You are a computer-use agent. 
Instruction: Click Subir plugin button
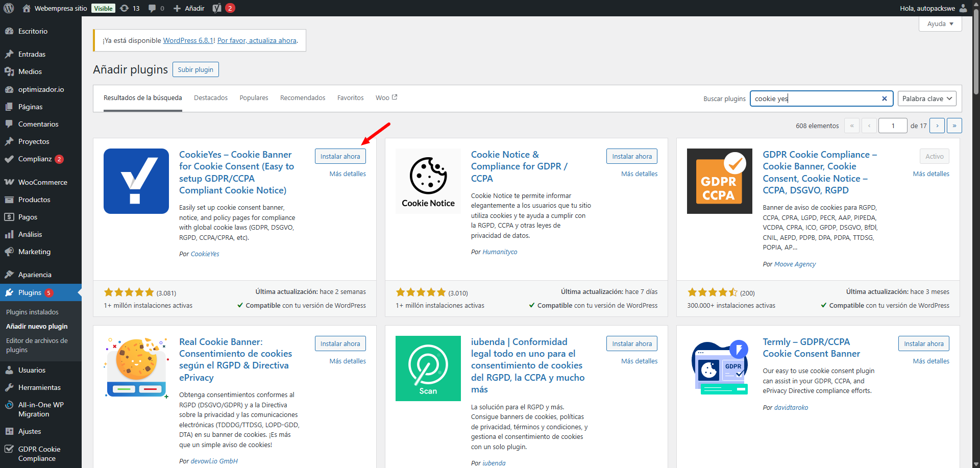pos(195,69)
